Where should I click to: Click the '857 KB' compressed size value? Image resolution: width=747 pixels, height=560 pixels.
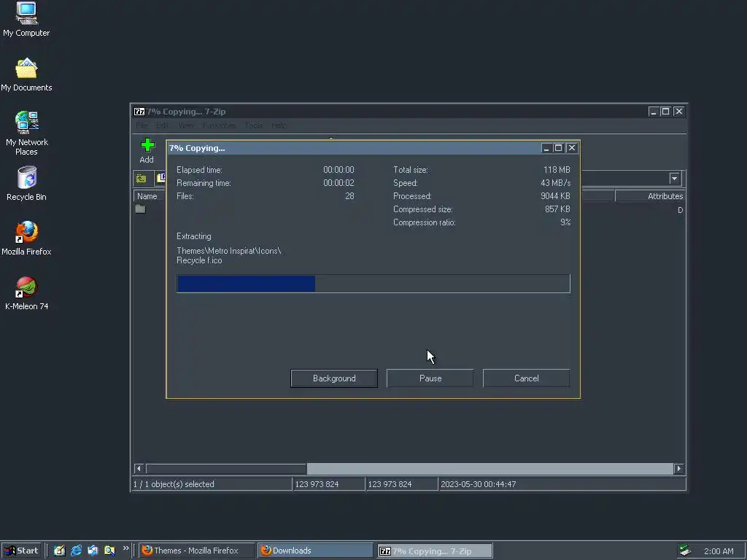click(x=557, y=209)
